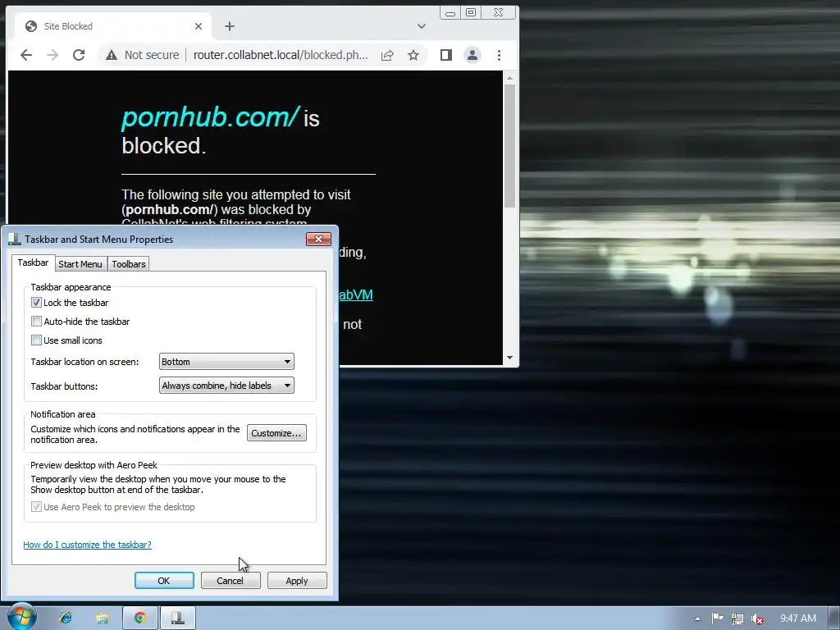Open the Chrome tab search chevron
This screenshot has height=630, width=840.
pyautogui.click(x=422, y=26)
